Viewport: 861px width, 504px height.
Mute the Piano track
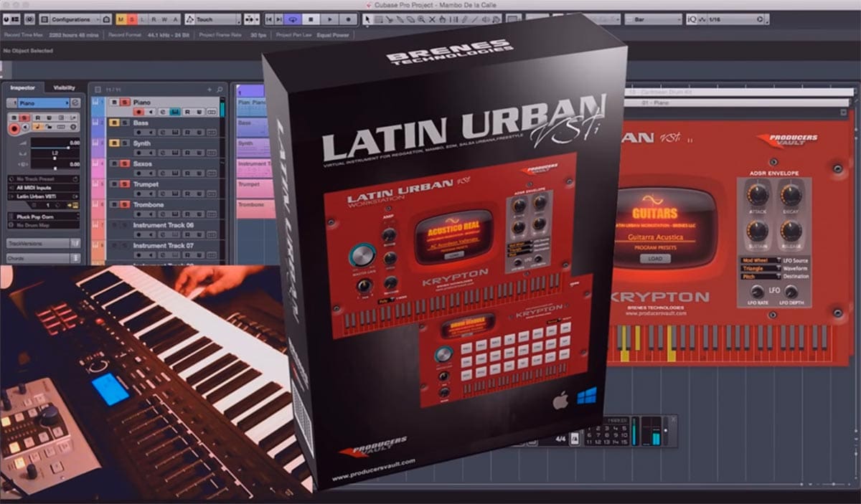point(113,103)
